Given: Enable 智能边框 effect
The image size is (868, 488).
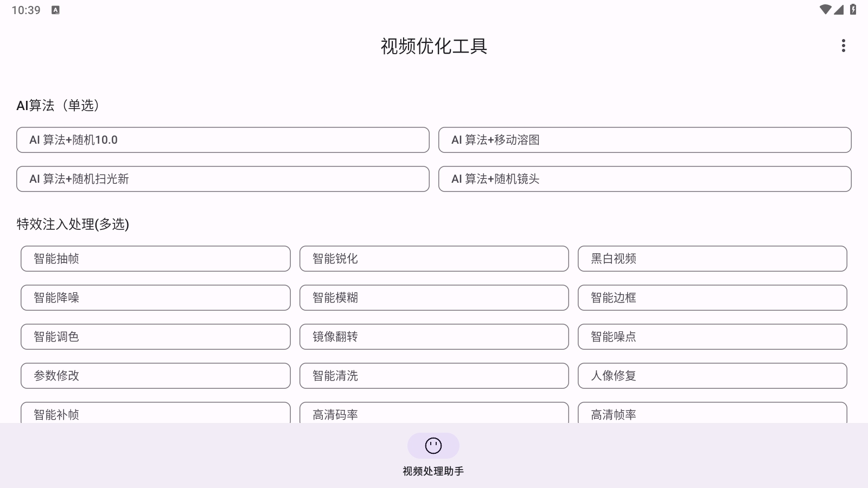Looking at the screenshot, I should click(x=712, y=298).
